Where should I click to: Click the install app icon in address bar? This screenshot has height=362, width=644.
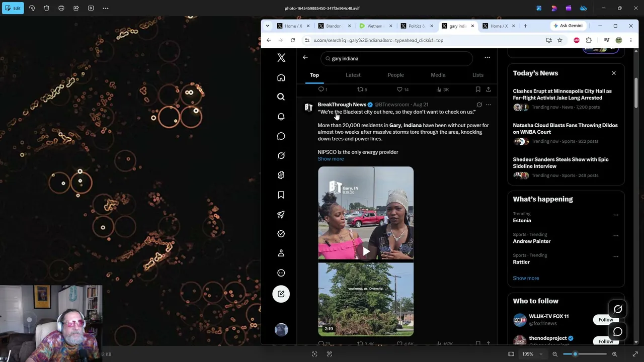tap(549, 40)
